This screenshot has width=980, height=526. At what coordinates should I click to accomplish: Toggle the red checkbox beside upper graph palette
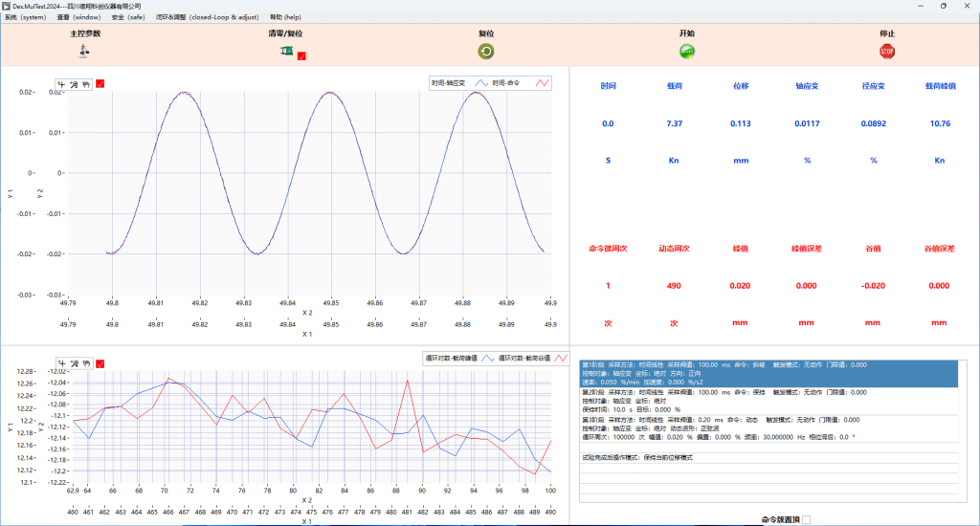[x=100, y=84]
